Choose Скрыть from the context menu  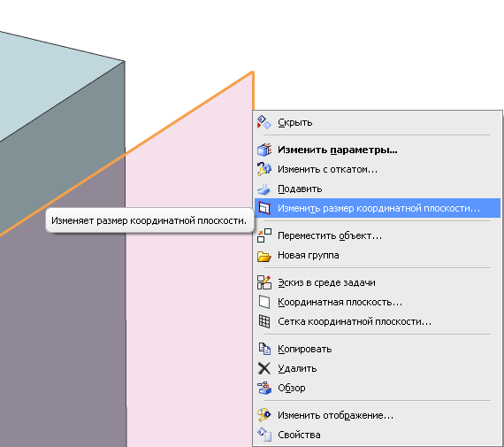[378, 123]
